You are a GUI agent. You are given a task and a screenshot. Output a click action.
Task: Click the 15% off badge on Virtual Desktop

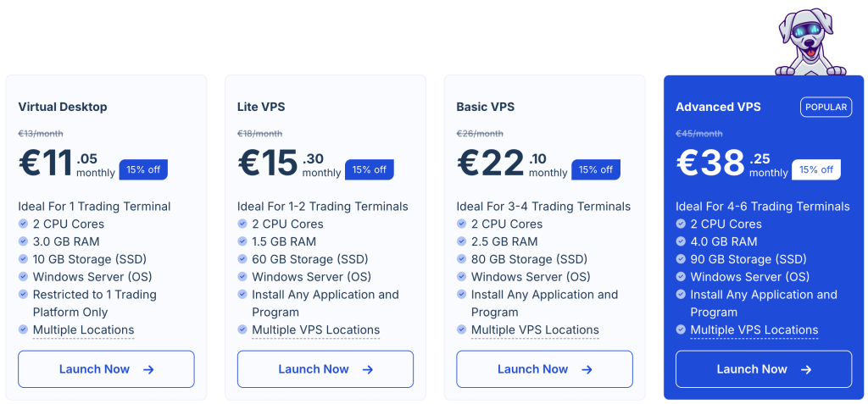coord(143,169)
